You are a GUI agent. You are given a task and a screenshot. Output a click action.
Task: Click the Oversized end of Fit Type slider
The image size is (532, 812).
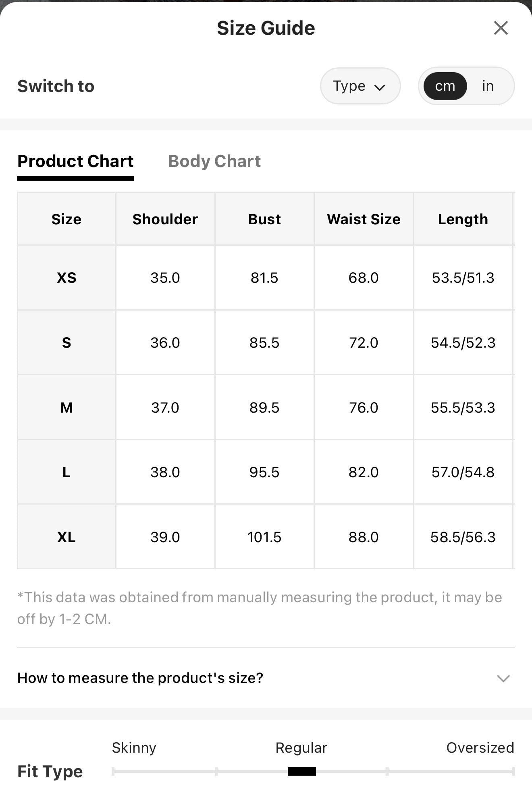tap(513, 771)
